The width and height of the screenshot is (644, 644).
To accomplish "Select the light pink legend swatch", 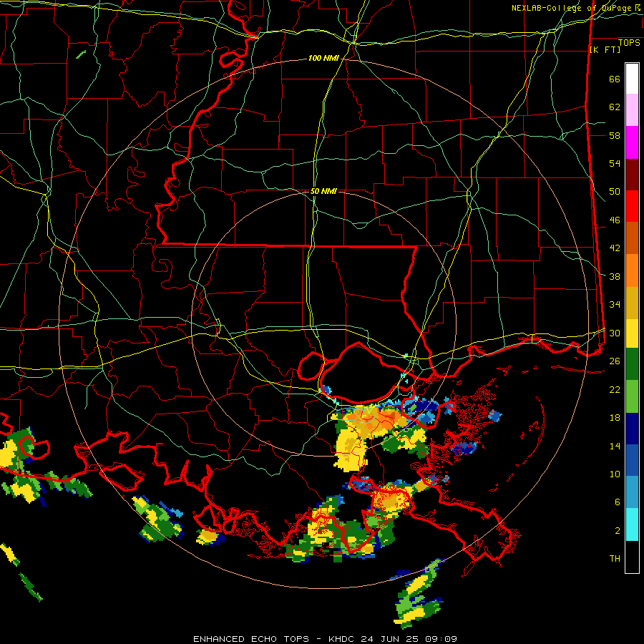I will pos(632,110).
